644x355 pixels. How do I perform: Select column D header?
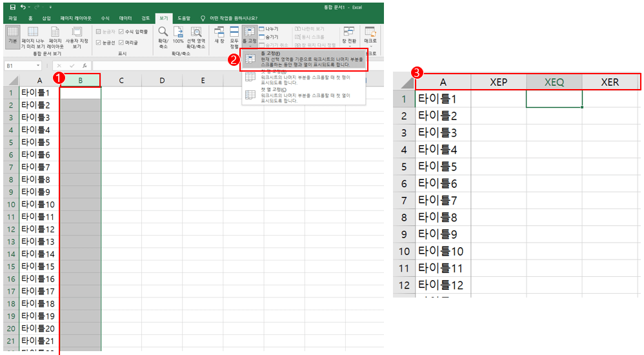162,81
